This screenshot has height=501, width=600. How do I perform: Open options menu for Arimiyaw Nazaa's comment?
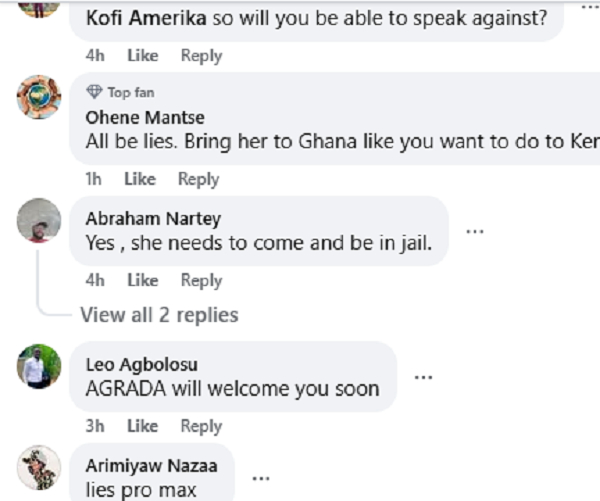(x=261, y=478)
